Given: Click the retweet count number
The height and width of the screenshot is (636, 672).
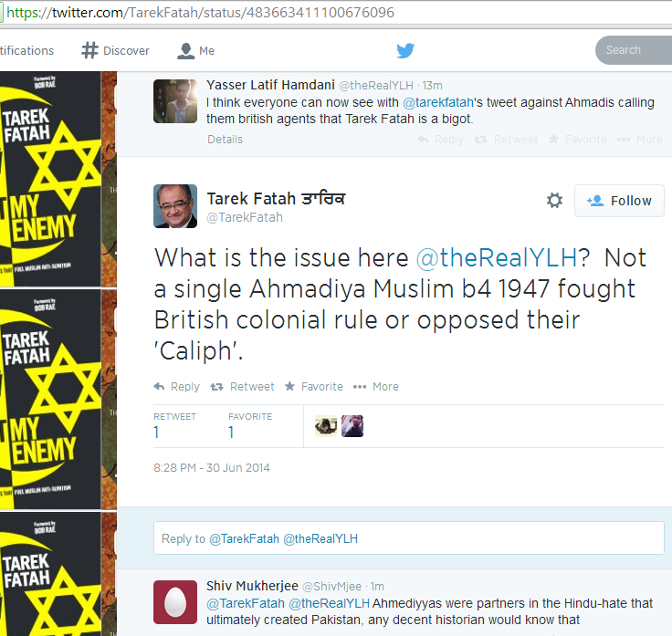Looking at the screenshot, I should (156, 433).
